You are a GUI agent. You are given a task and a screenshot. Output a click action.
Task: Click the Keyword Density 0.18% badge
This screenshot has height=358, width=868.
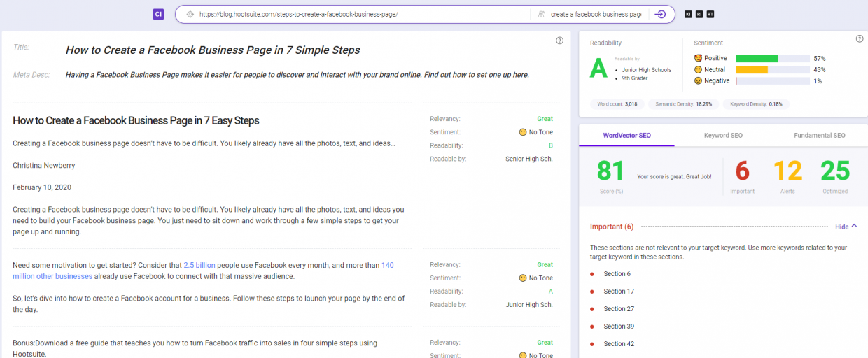point(757,104)
